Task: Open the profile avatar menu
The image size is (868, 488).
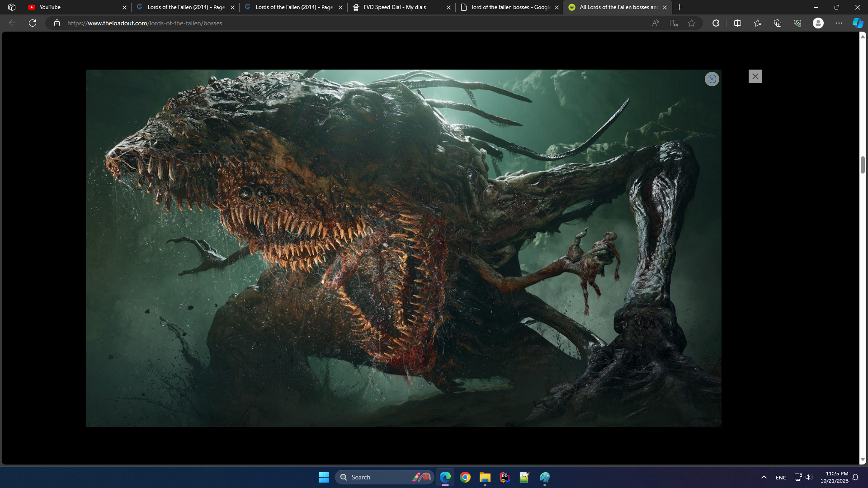Action: coord(818,23)
